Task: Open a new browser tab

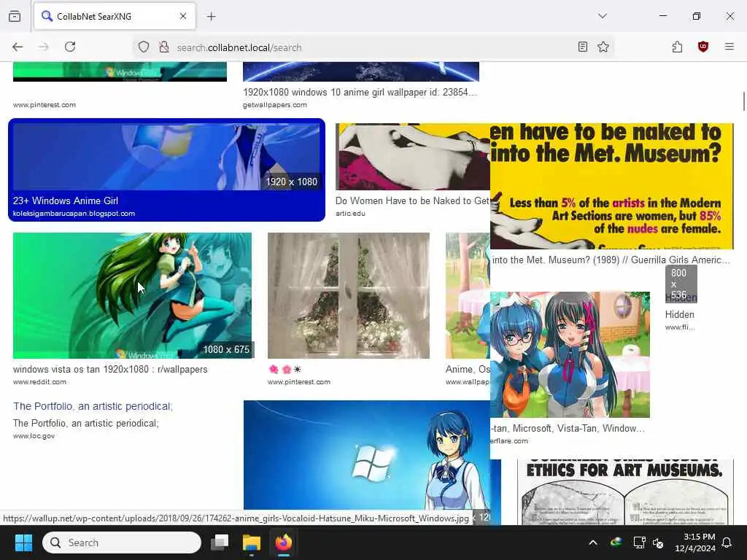Action: click(211, 17)
